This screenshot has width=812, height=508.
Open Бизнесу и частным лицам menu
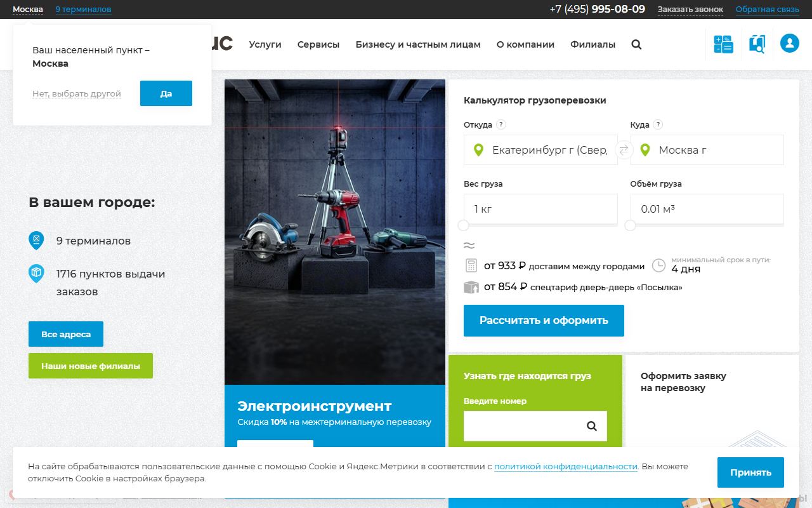point(418,44)
